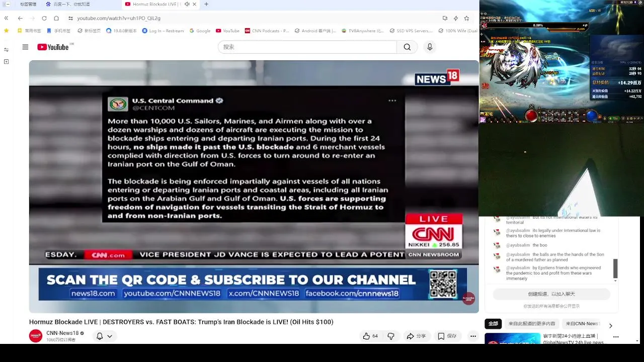Open the TVBAnywhere bookmark
Viewport: 644px width, 362px height.
pyautogui.click(x=362, y=31)
